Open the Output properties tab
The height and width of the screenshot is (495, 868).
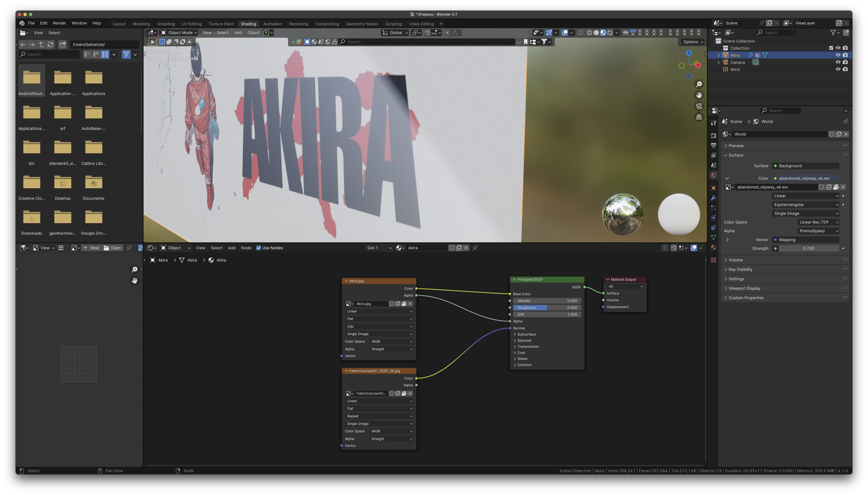[x=713, y=146]
